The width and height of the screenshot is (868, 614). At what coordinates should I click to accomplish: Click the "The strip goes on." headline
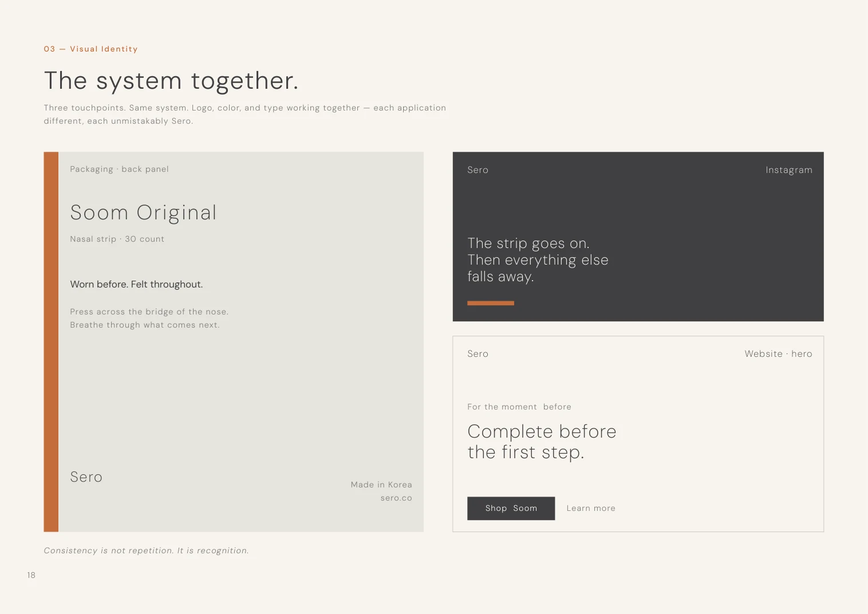(x=538, y=259)
